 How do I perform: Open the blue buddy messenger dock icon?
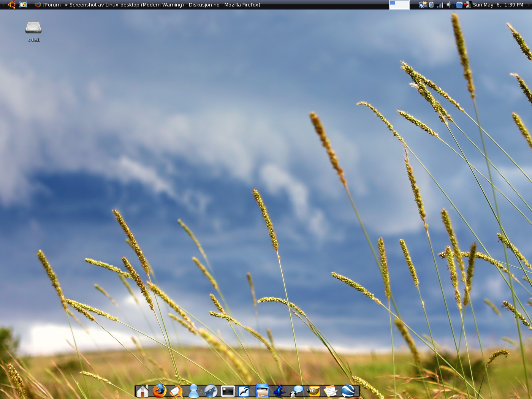pos(194,391)
